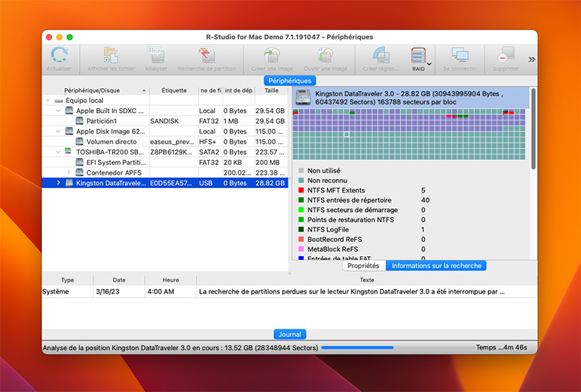Viewport: 581px width, 392px height.
Task: Click the Apple Disk Image disk icon
Action: (69, 131)
